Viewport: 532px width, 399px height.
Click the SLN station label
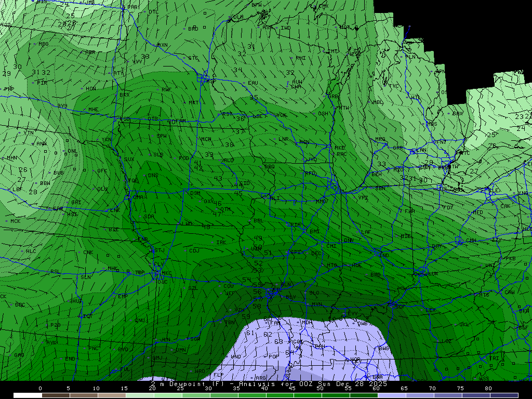pyautogui.click(x=86, y=277)
